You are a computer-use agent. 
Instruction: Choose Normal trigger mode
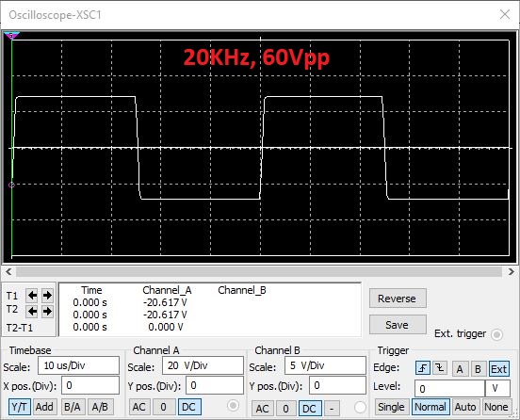click(x=431, y=407)
